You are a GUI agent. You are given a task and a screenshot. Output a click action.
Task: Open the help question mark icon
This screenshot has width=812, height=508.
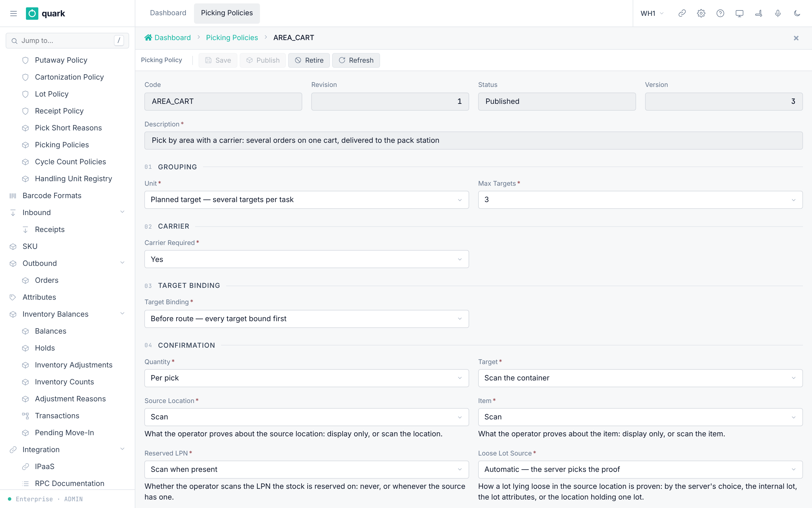pyautogui.click(x=720, y=14)
